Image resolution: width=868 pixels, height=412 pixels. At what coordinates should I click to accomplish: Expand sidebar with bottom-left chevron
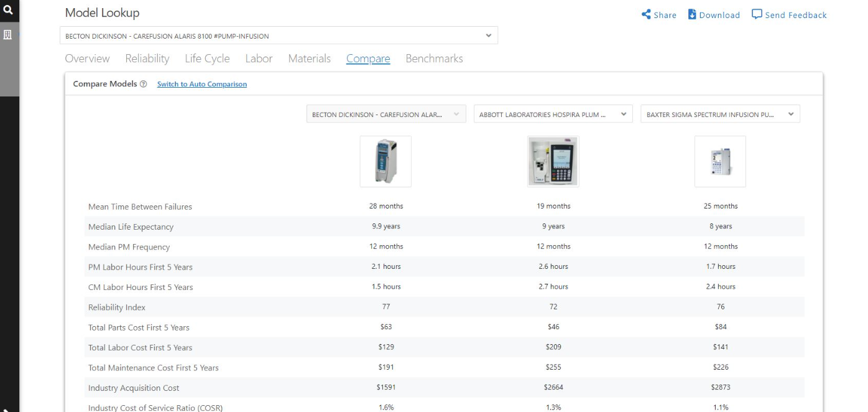(x=6, y=409)
